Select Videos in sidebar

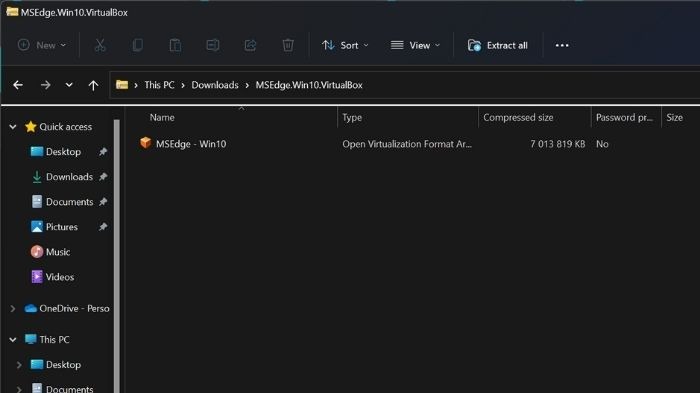click(60, 277)
